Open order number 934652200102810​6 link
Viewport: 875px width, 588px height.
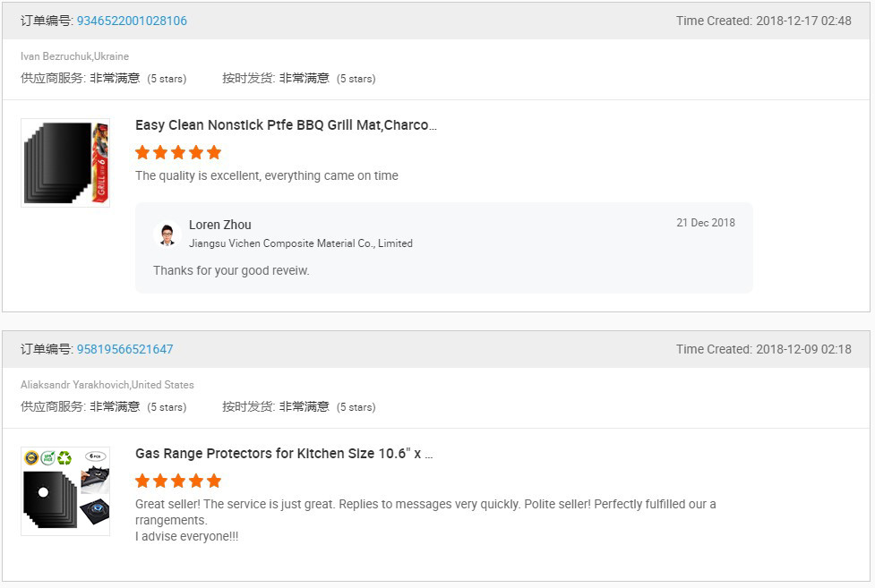(x=132, y=21)
